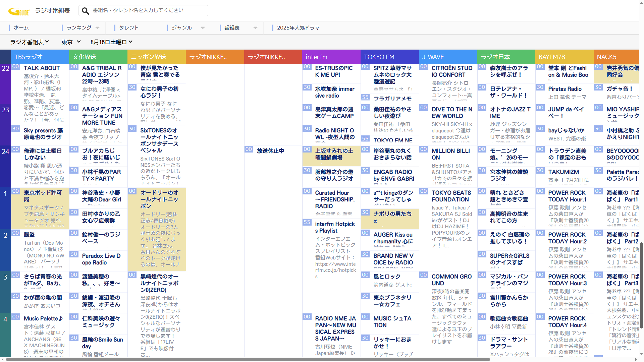Select the TOKYO FM station header

tap(390, 57)
